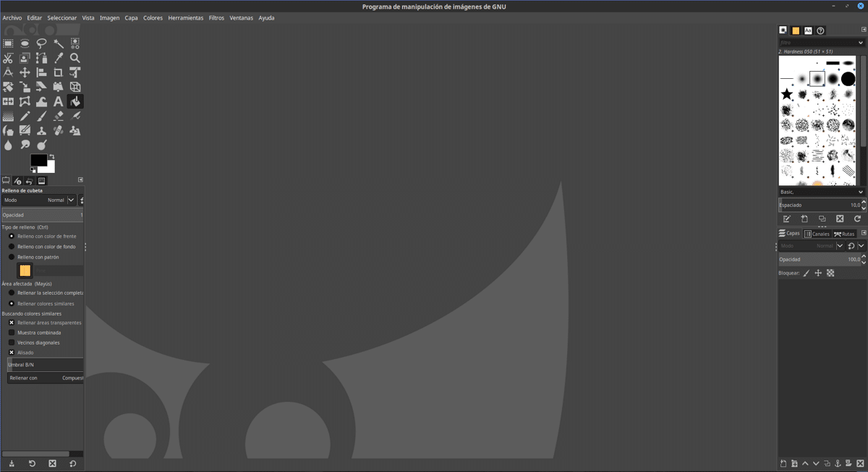Screen dimensions: 868x472
Task: Adjust the Opacidad slider in layers panel
Action: coord(820,259)
